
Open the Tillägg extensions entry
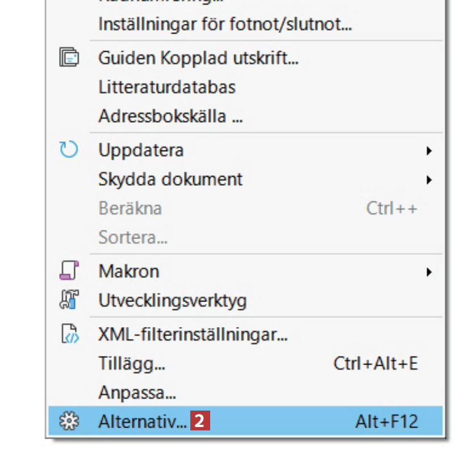(132, 363)
